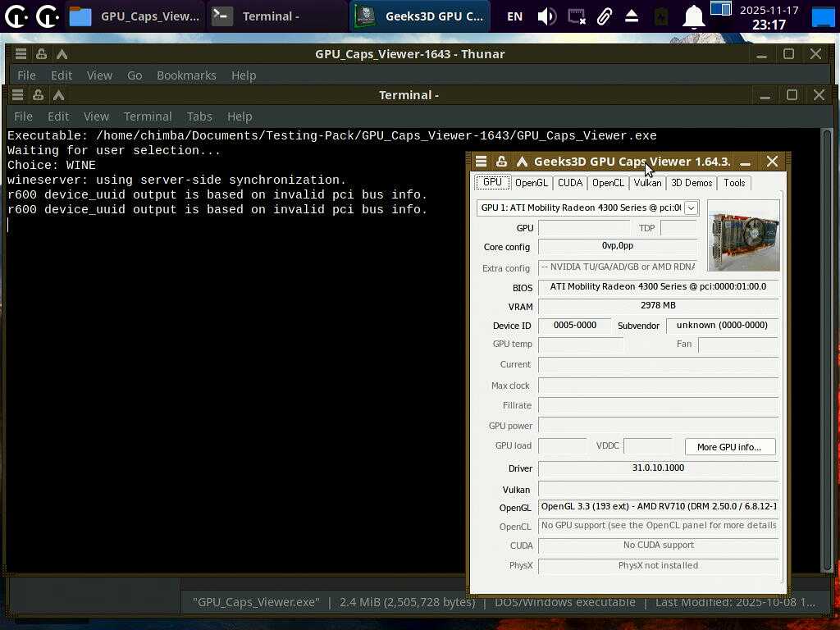
Task: Click the No CUDA support field
Action: (659, 546)
